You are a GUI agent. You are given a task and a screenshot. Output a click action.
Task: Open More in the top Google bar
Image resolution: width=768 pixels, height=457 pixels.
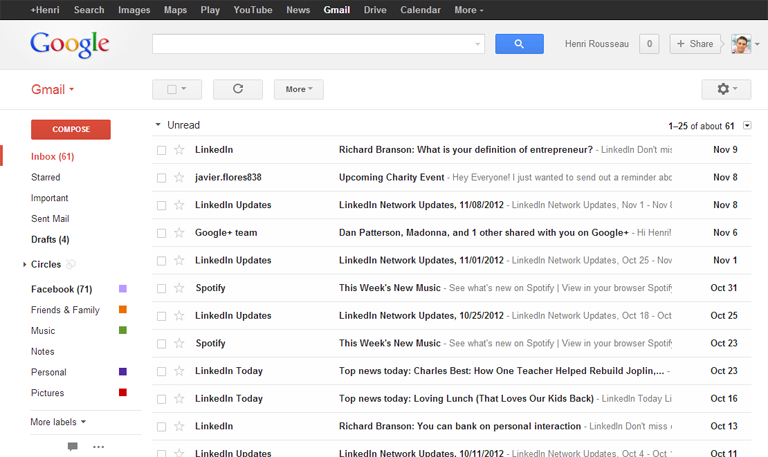pyautogui.click(x=469, y=10)
